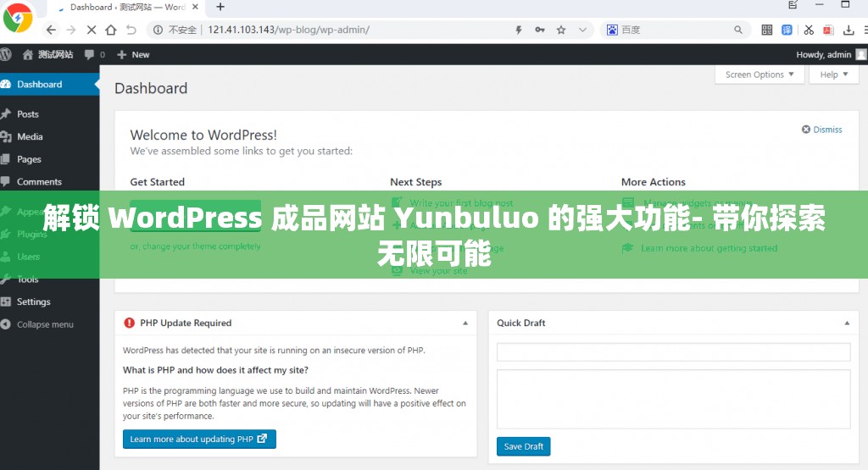This screenshot has height=470, width=868.
Task: Open the saved password key icon
Action: pos(540,30)
